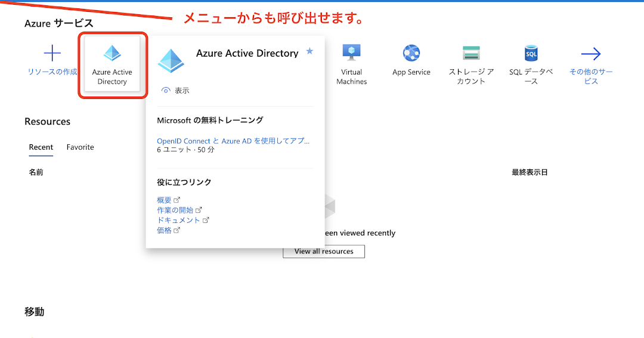Viewport: 644px width, 338px height.
Task: Click the large Azure AD icon in popup
Action: click(x=171, y=61)
